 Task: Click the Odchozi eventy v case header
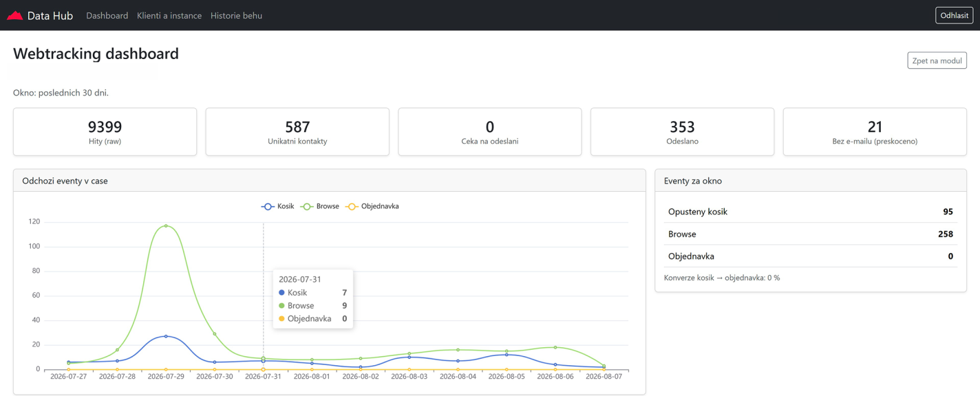pyautogui.click(x=65, y=181)
